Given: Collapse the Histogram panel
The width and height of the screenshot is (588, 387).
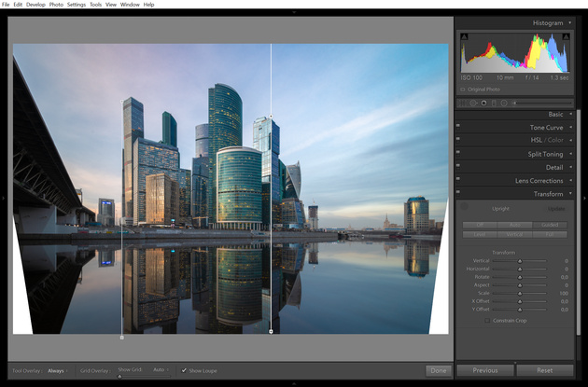Looking at the screenshot, I should pos(570,23).
